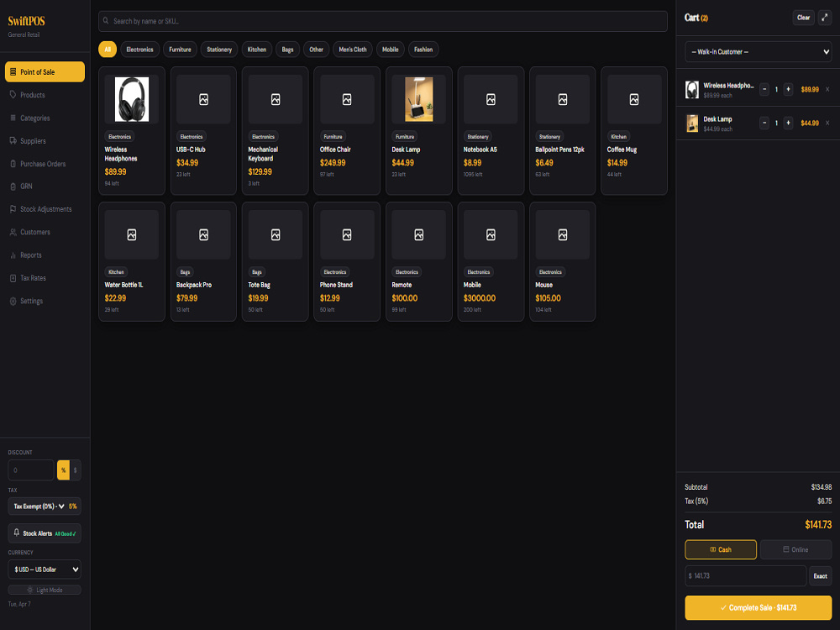This screenshot has width=840, height=630.
Task: Show Men's Cloth category products
Action: 353,50
